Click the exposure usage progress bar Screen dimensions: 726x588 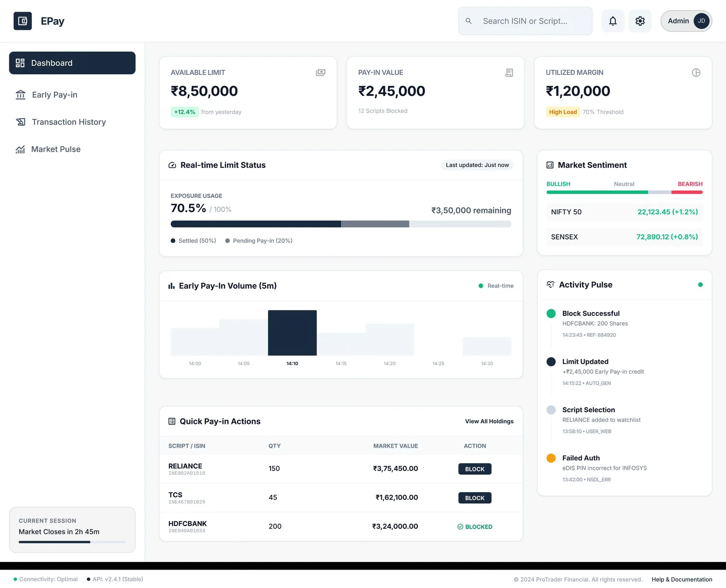pyautogui.click(x=341, y=224)
